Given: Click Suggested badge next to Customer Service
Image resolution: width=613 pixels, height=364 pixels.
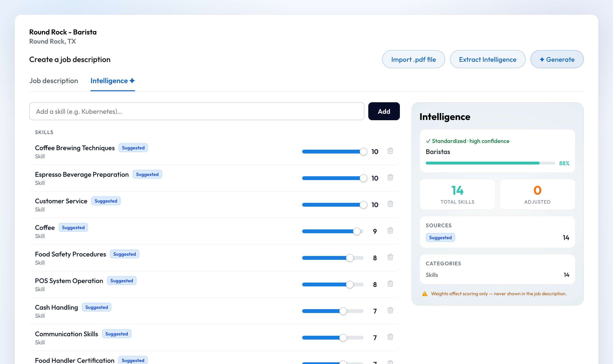Looking at the screenshot, I should [x=106, y=201].
